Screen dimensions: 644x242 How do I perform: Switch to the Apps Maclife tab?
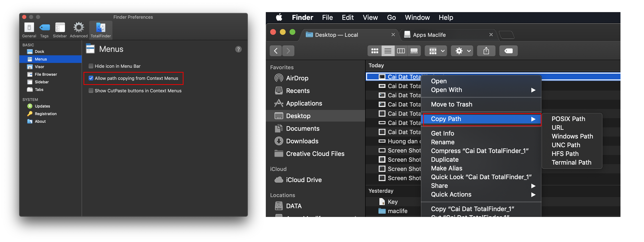click(430, 35)
